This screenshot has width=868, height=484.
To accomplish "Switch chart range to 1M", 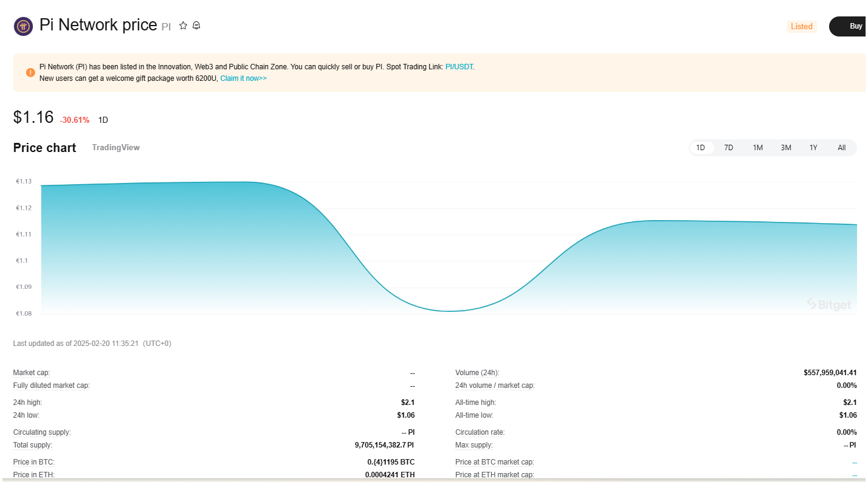I will pyautogui.click(x=757, y=148).
